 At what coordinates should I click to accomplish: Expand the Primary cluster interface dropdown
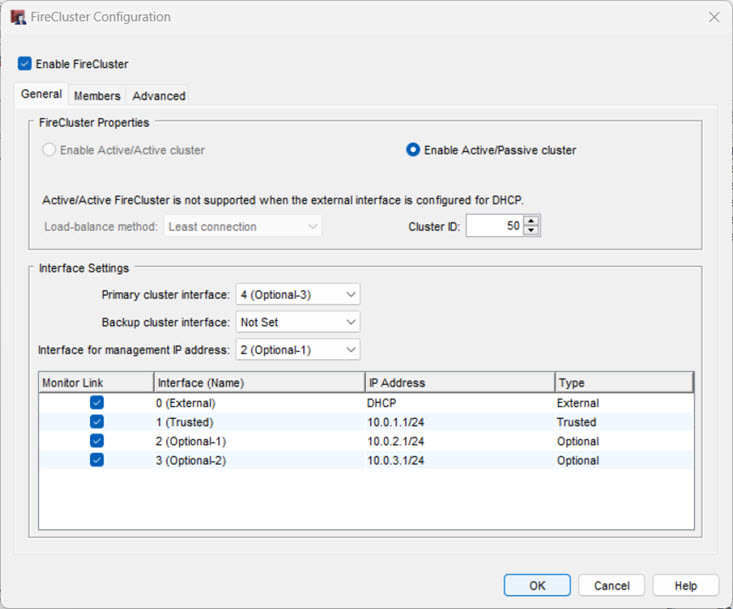point(297,295)
